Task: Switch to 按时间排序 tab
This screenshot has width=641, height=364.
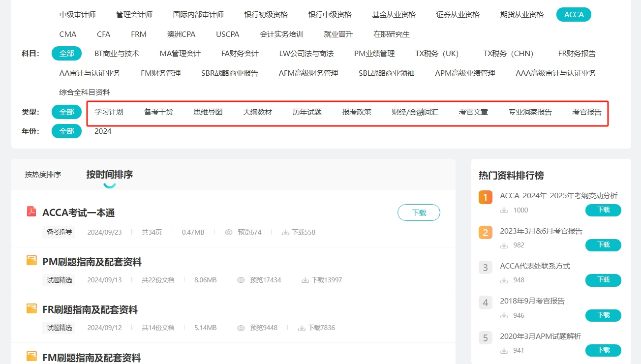Action: 109,175
